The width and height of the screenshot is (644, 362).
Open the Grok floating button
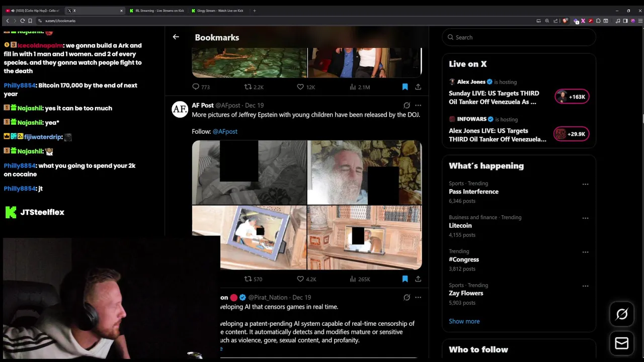click(622, 314)
